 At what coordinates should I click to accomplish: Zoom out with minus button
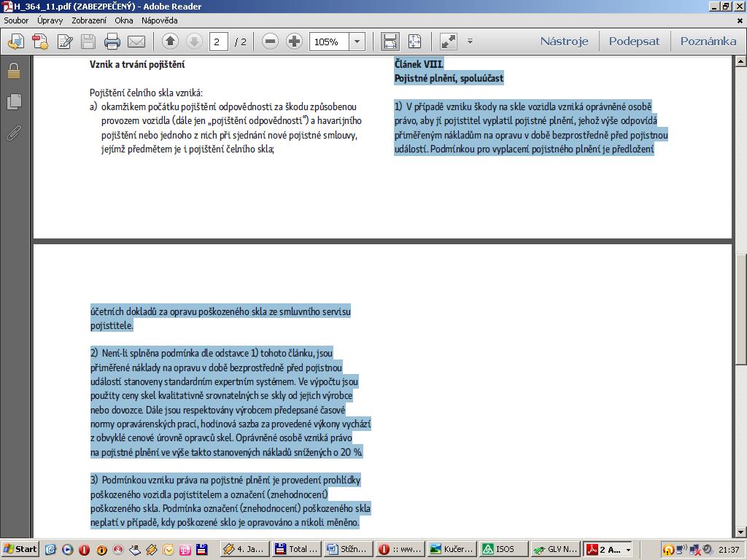[270, 42]
